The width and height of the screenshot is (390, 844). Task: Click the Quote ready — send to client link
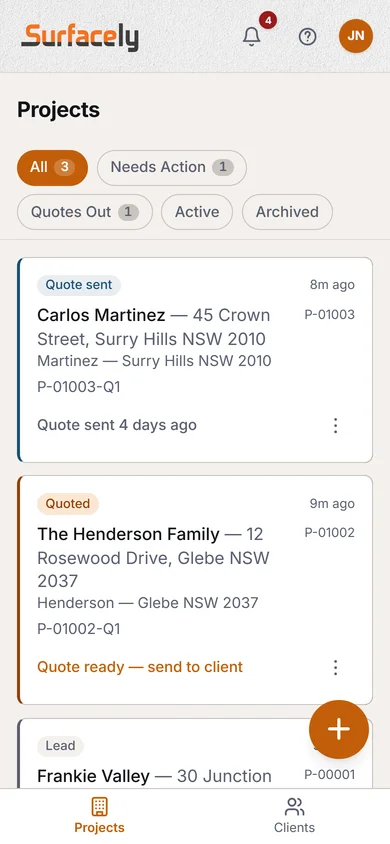[x=140, y=667]
